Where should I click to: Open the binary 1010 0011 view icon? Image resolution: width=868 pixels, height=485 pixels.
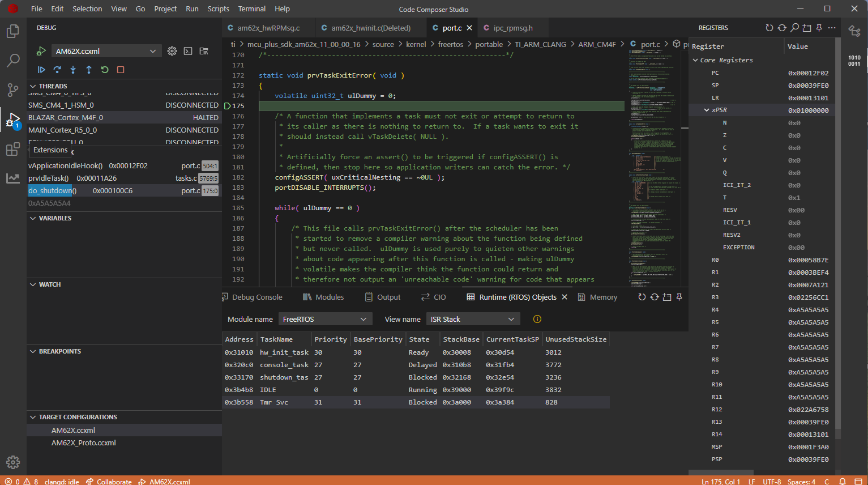point(854,61)
